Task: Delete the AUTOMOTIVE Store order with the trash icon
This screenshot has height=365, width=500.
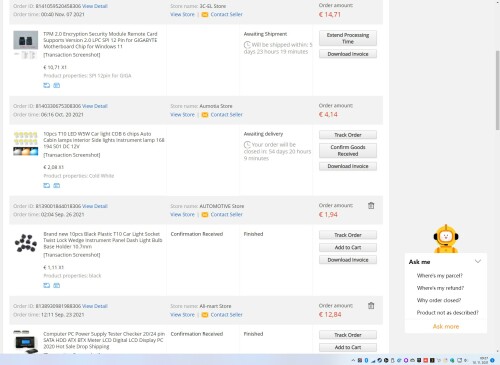Action: coord(371,206)
